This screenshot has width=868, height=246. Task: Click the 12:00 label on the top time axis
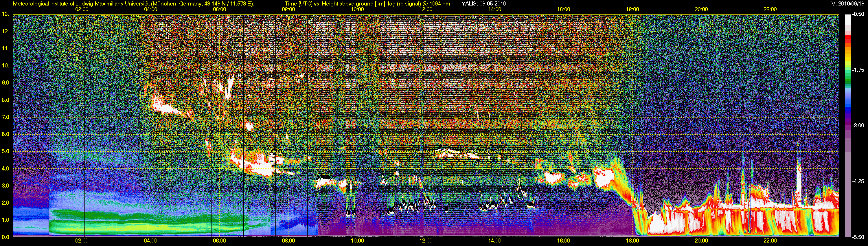click(426, 10)
